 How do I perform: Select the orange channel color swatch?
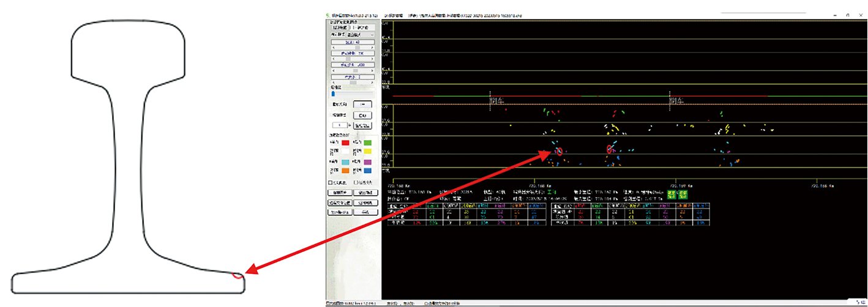[345, 171]
